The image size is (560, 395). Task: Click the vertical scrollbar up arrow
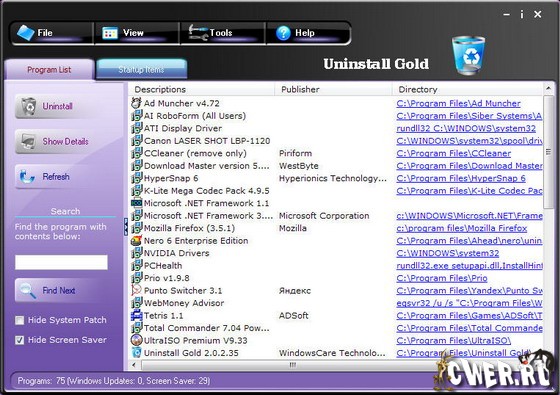[548, 88]
